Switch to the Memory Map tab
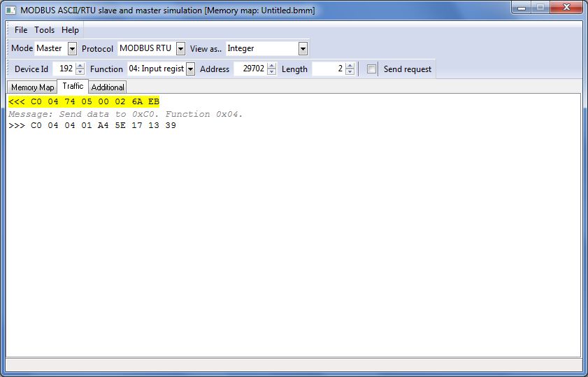The height and width of the screenshot is (377, 588). (x=32, y=87)
